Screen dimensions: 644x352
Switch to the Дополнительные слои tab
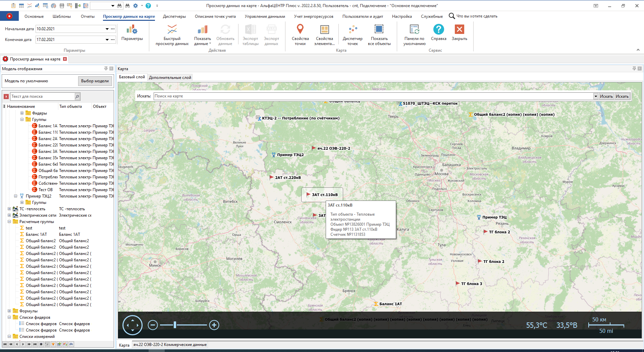(x=169, y=77)
